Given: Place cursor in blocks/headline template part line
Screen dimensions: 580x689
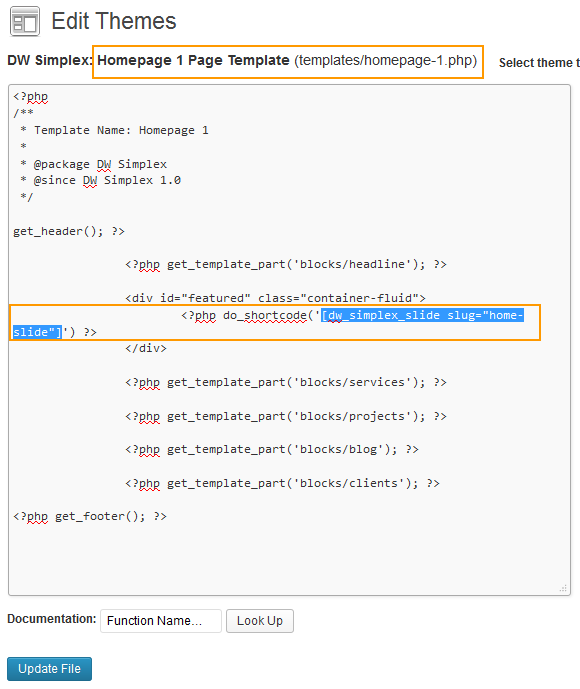Looking at the screenshot, I should point(286,265).
